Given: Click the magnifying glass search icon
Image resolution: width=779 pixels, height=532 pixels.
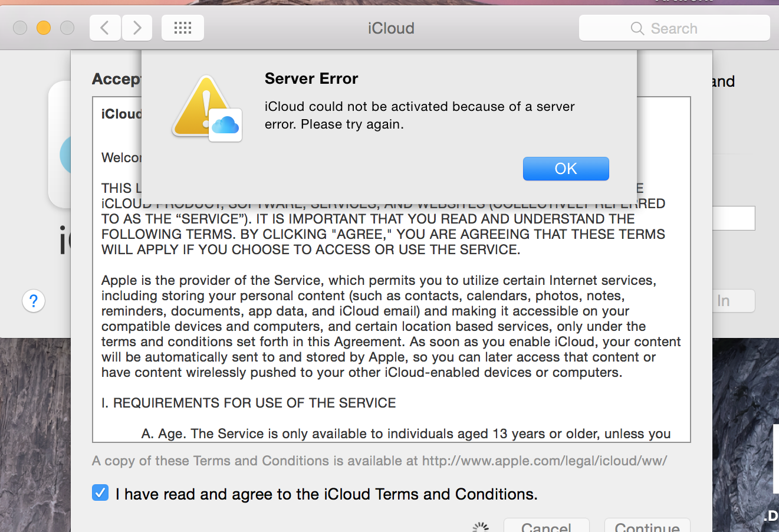Looking at the screenshot, I should tap(637, 28).
